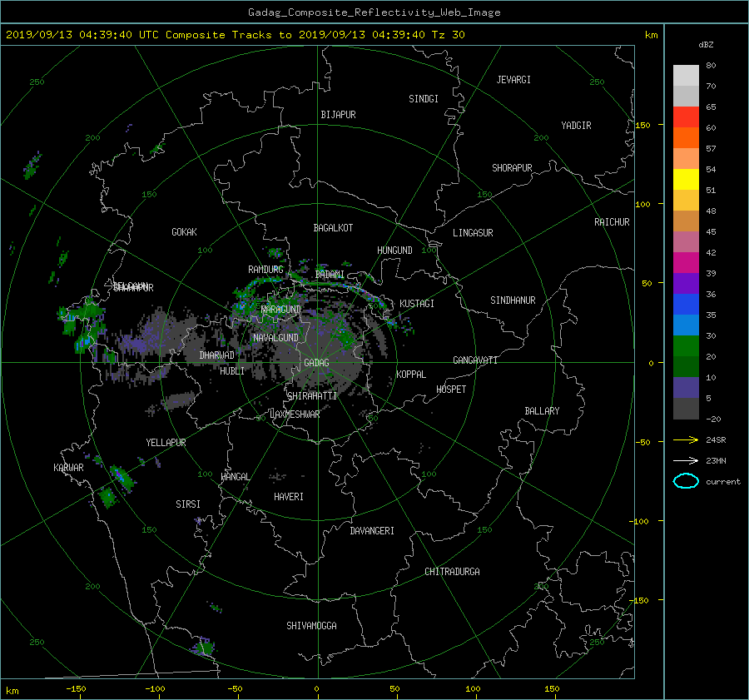Click the purple 39–36 dBZ swatch

coord(686,284)
